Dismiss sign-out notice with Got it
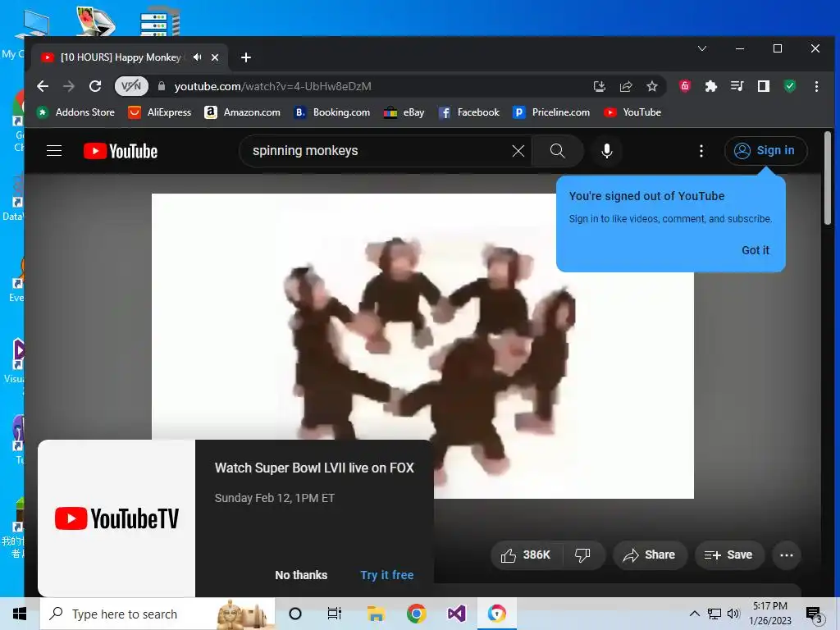The width and height of the screenshot is (840, 630). [x=756, y=250]
